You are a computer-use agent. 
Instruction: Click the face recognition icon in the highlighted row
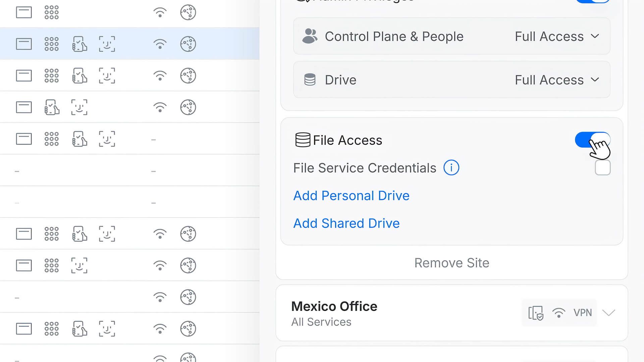(x=107, y=44)
